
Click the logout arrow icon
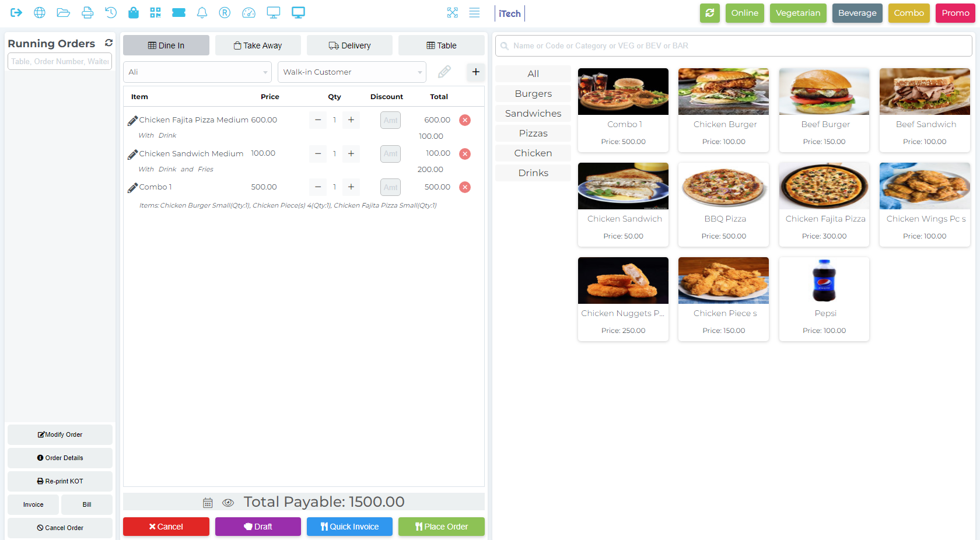16,13
